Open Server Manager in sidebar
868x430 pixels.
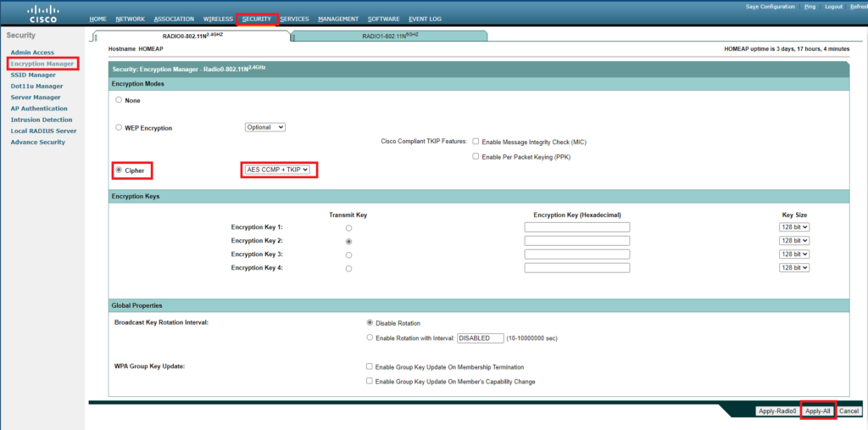pos(36,98)
